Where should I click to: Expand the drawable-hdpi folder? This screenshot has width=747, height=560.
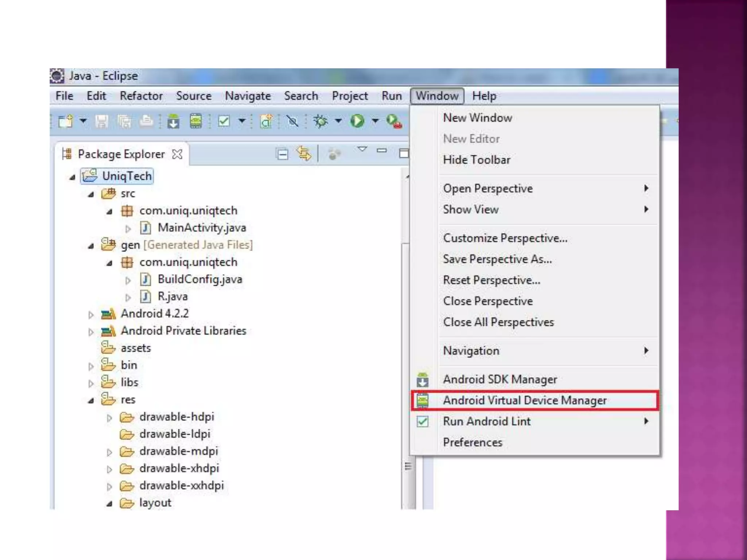point(109,418)
